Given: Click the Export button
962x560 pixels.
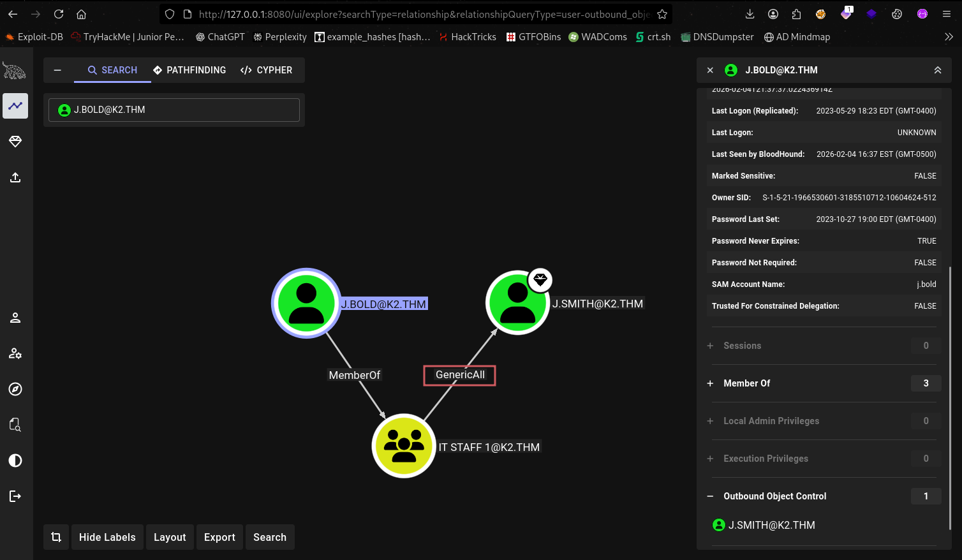Looking at the screenshot, I should click(219, 537).
